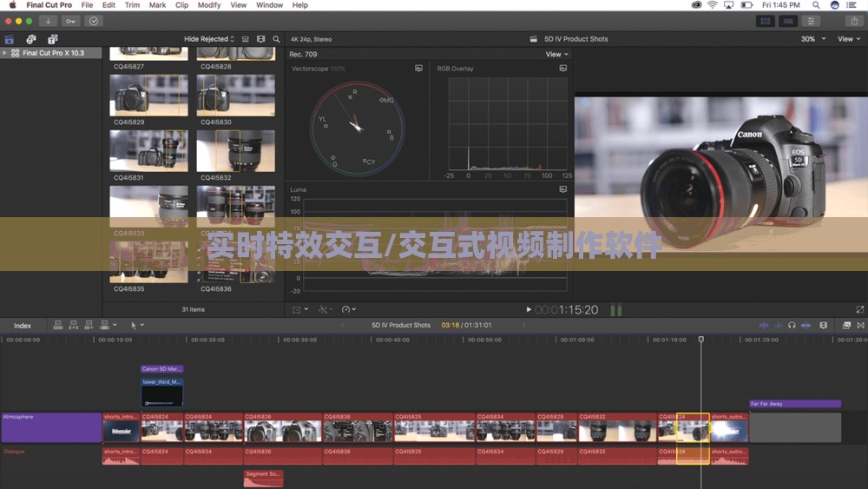Image resolution: width=868 pixels, height=489 pixels.
Task: Toggle audio skimming icon
Action: (x=778, y=325)
